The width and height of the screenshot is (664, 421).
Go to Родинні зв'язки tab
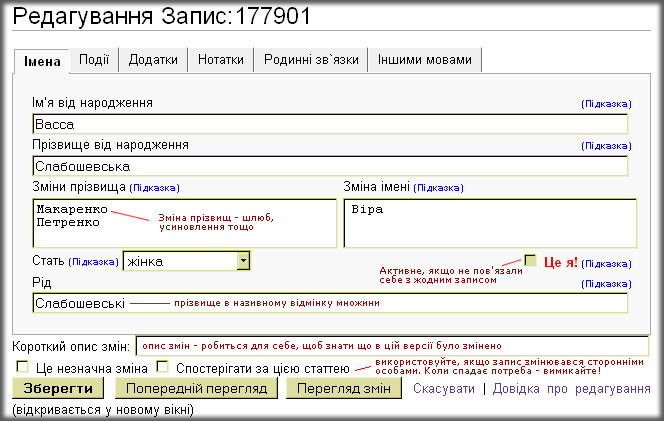pos(311,60)
